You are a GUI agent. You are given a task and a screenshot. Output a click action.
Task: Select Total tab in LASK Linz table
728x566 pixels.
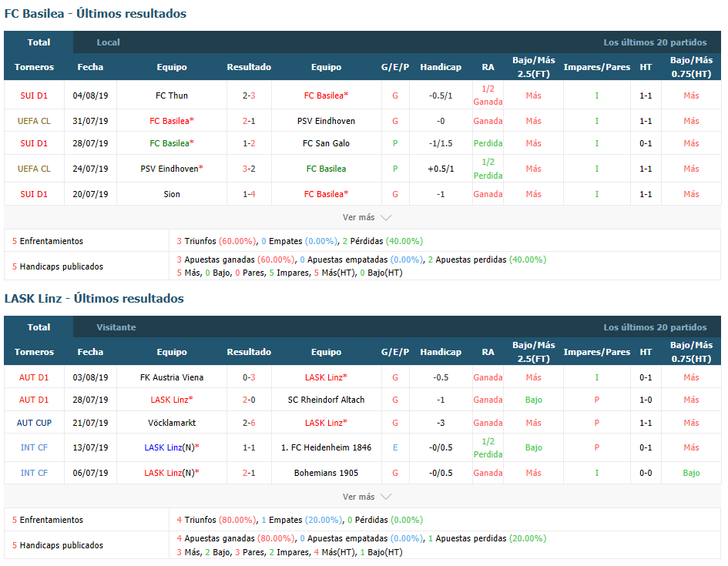39,327
